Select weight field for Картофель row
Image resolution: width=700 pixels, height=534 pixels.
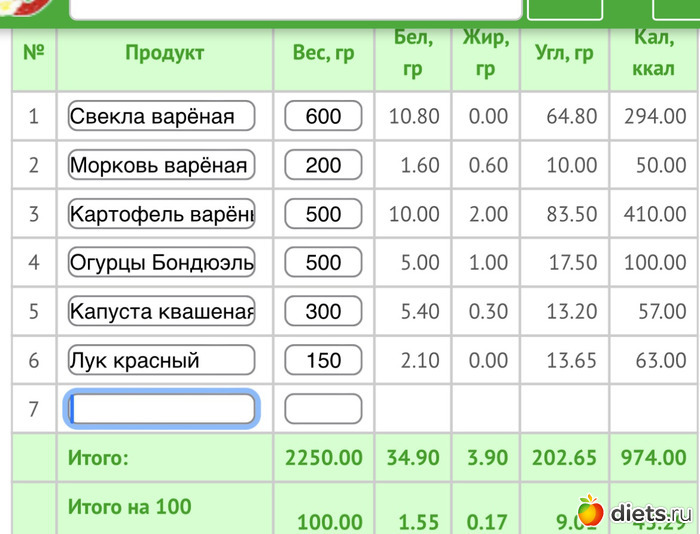(x=323, y=214)
